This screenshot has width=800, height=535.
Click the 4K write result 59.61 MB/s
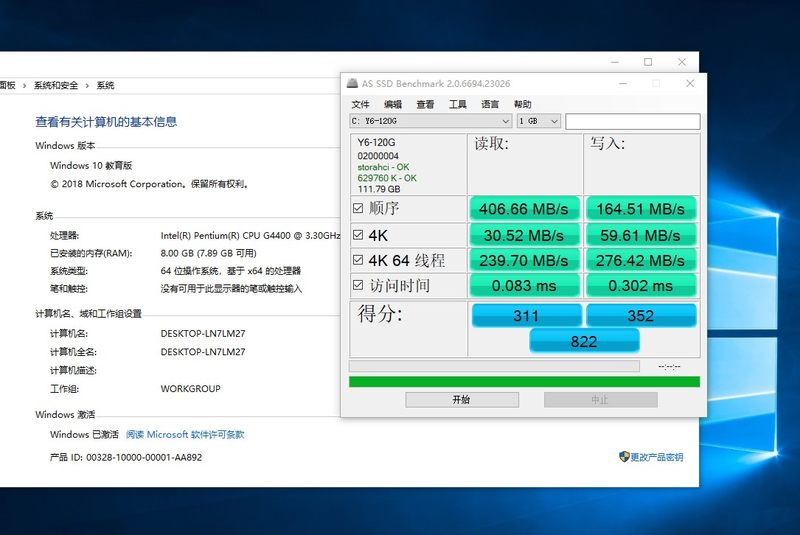click(641, 235)
